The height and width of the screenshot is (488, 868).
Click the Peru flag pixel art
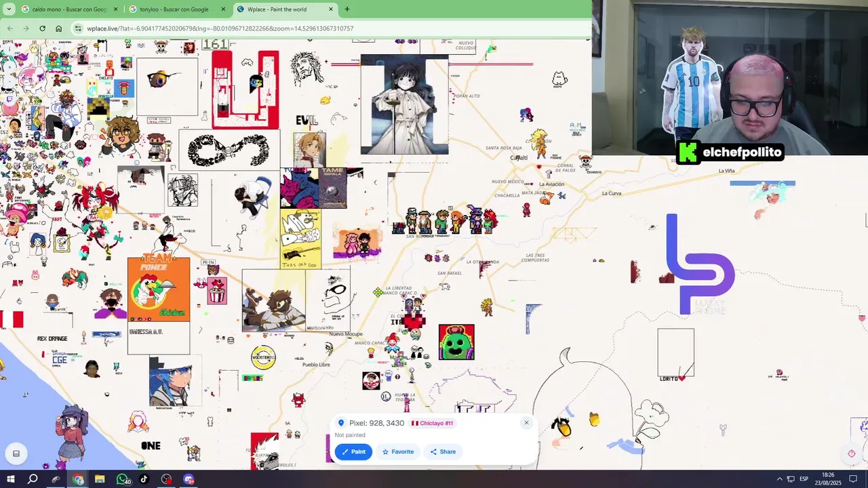[12, 319]
